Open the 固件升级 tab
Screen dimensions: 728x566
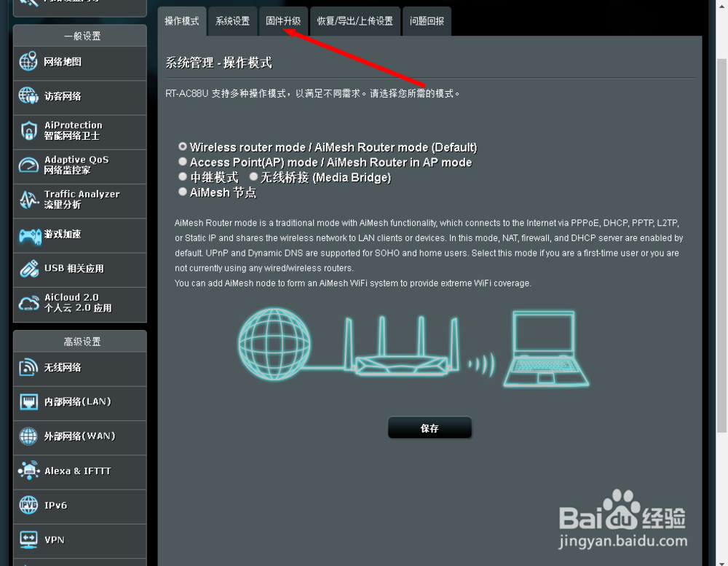[x=283, y=21]
